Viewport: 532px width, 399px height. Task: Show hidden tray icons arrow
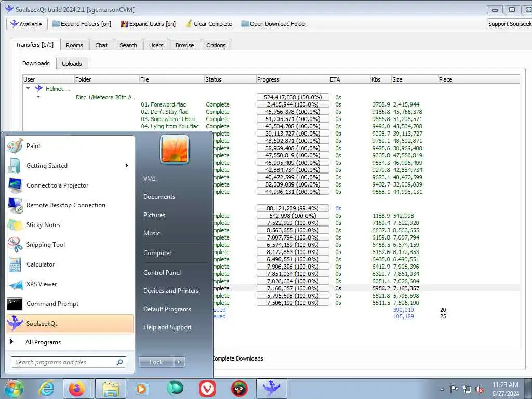point(442,389)
